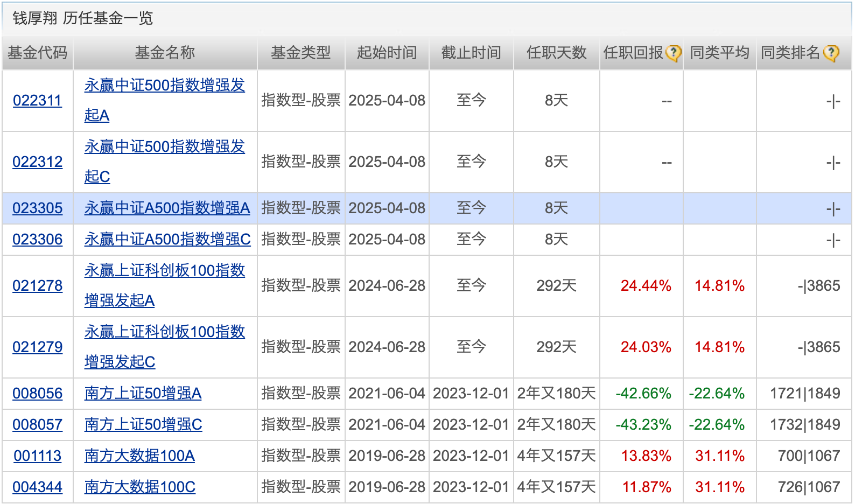855x504 pixels.
Task: Open 永赢中证A500指数增强A fund page
Action: [167, 208]
